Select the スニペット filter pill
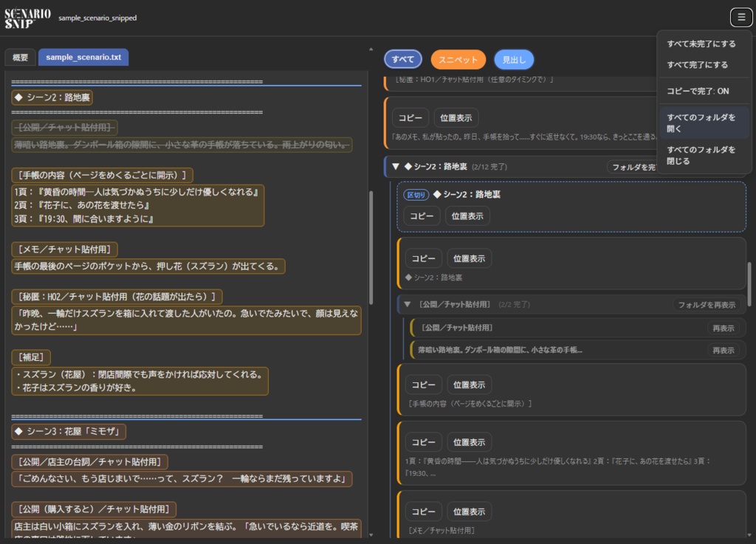Screen dimensions: 756x544 tap(458, 60)
